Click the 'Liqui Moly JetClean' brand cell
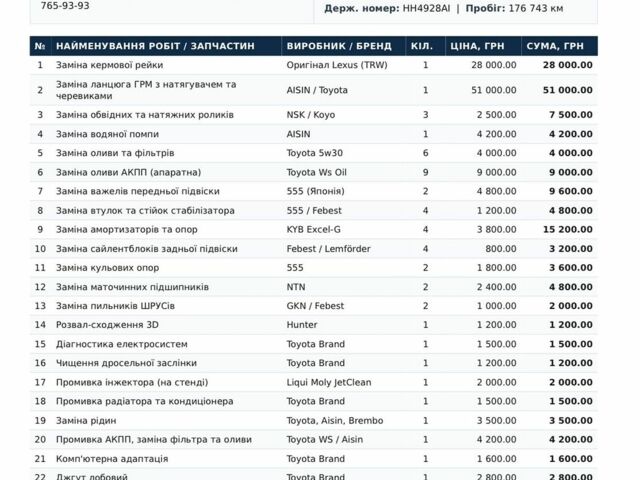The width and height of the screenshot is (640, 480). click(x=329, y=382)
